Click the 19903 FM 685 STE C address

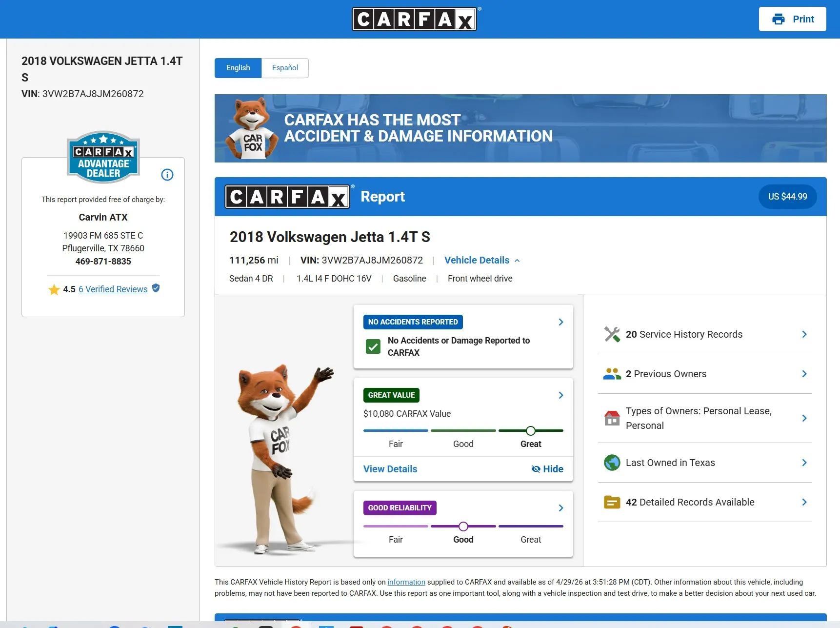(x=103, y=235)
